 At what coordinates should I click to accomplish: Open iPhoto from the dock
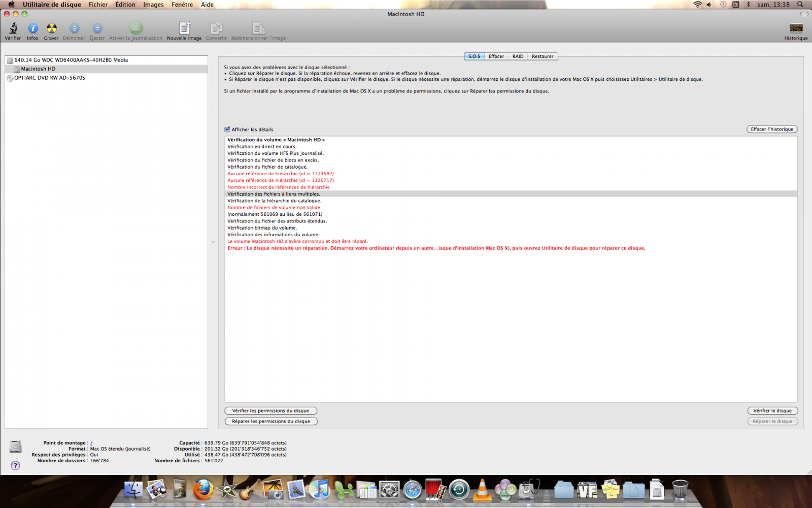[x=273, y=490]
